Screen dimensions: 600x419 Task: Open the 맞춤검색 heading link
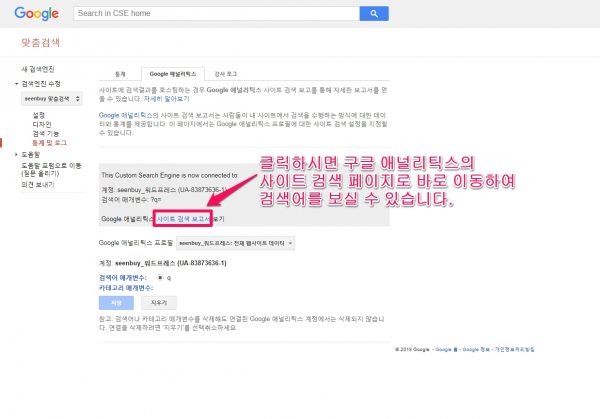click(41, 42)
